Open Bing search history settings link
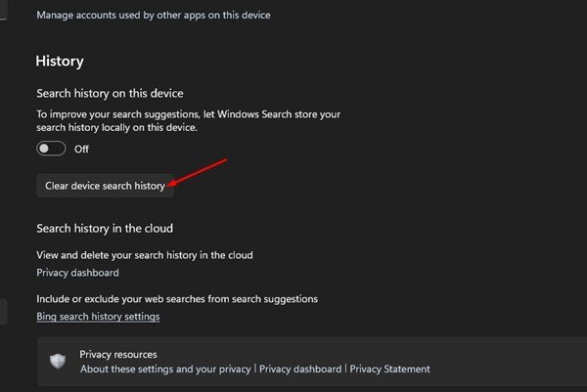The height and width of the screenshot is (392, 587). [x=98, y=317]
